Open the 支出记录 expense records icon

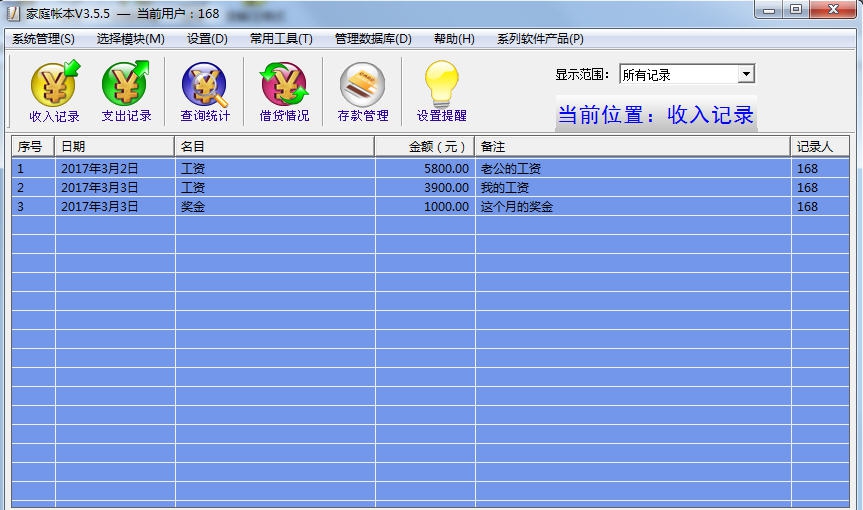coord(126,92)
